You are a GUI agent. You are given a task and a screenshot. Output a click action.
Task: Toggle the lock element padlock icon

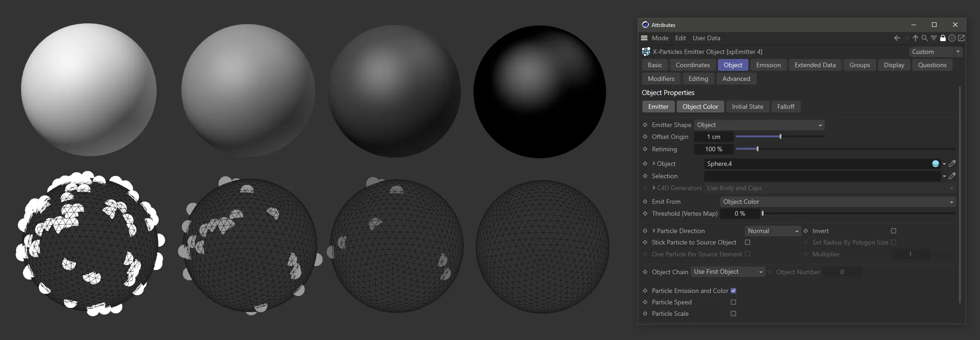943,38
